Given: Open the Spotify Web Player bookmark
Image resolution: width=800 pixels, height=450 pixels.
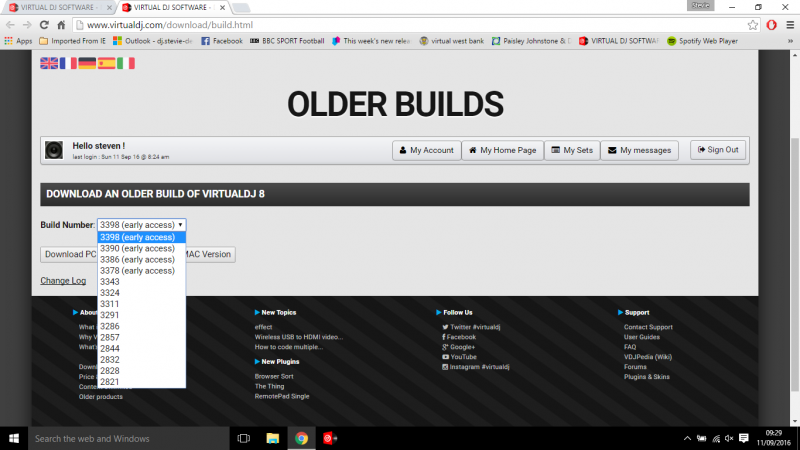Looking at the screenshot, I should click(x=703, y=41).
